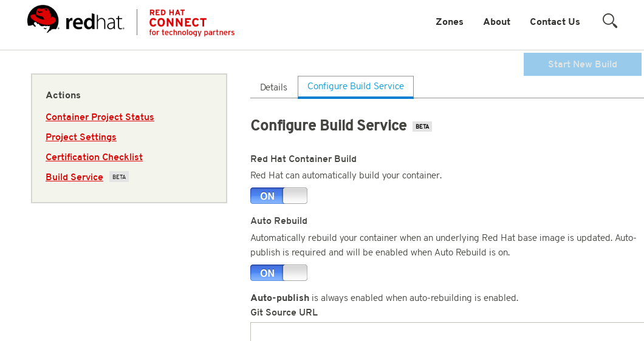644x341 pixels.
Task: Open the About menu
Action: point(496,22)
